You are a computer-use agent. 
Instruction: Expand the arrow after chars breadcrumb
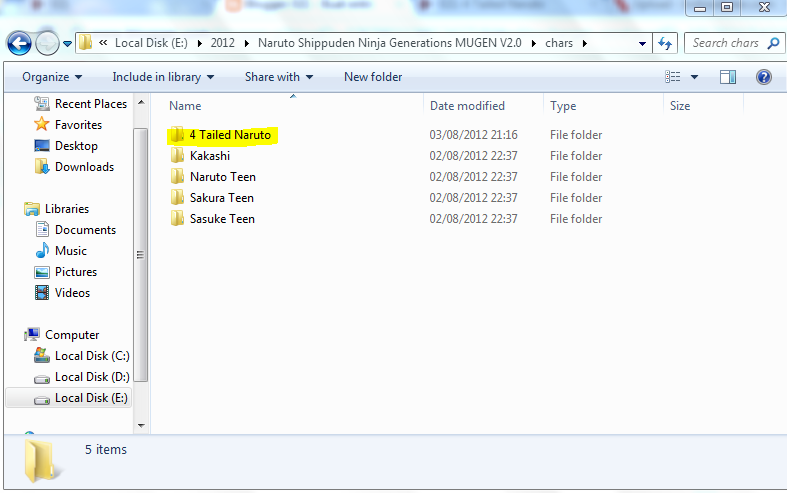tap(585, 44)
